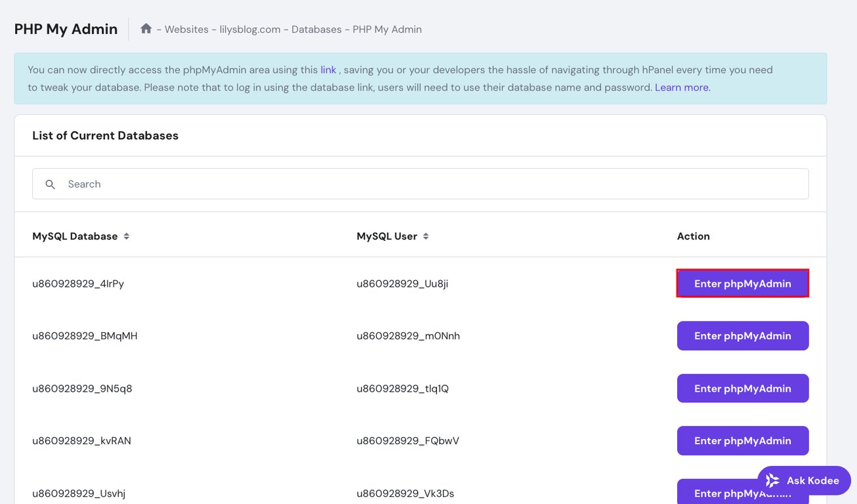
Task: Enter phpMyAdmin for database u860928929_4lrPy
Action: (742, 283)
